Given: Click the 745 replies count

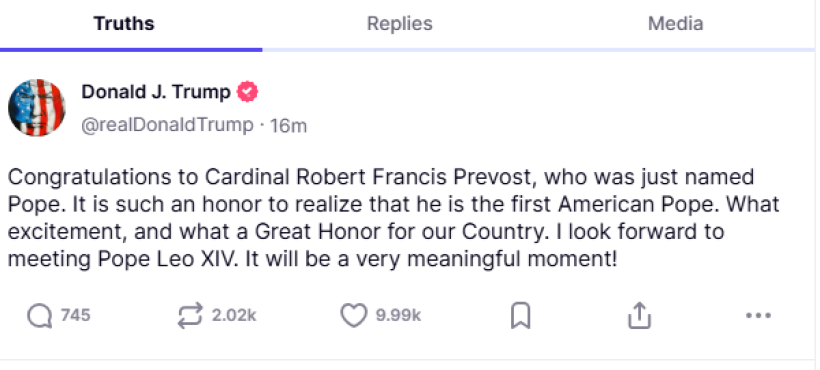Looking at the screenshot, I should (x=75, y=315).
